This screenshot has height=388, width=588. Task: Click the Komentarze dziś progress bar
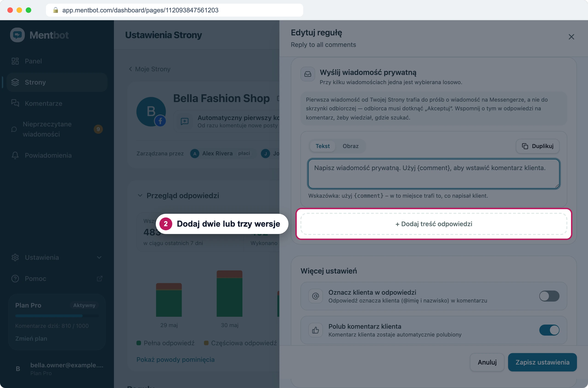point(57,316)
